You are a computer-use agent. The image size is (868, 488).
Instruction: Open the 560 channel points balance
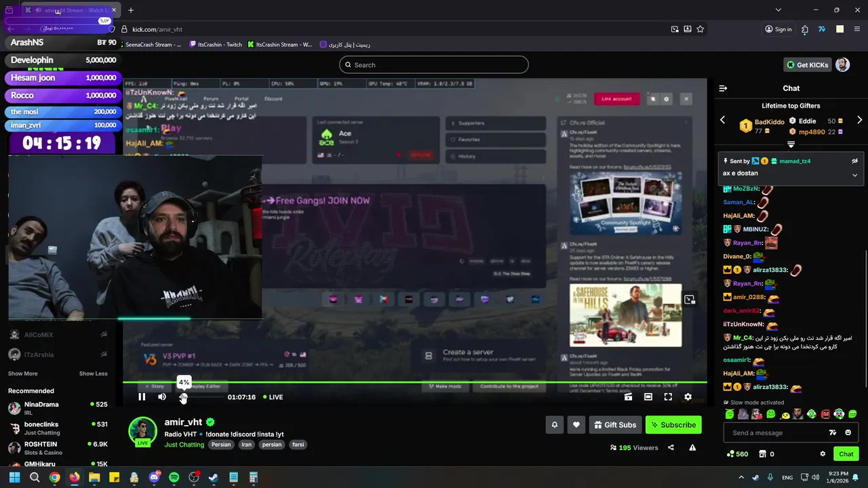point(737,454)
